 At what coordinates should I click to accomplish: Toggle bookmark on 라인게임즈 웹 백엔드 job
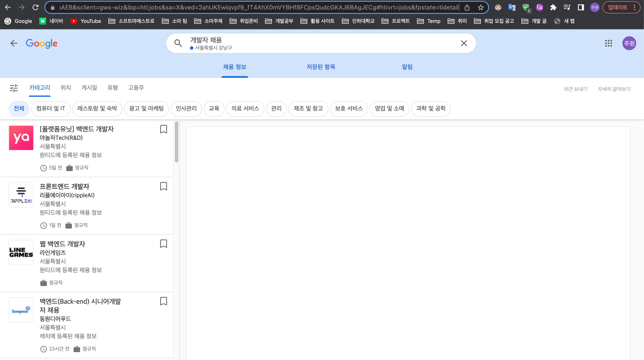click(163, 244)
